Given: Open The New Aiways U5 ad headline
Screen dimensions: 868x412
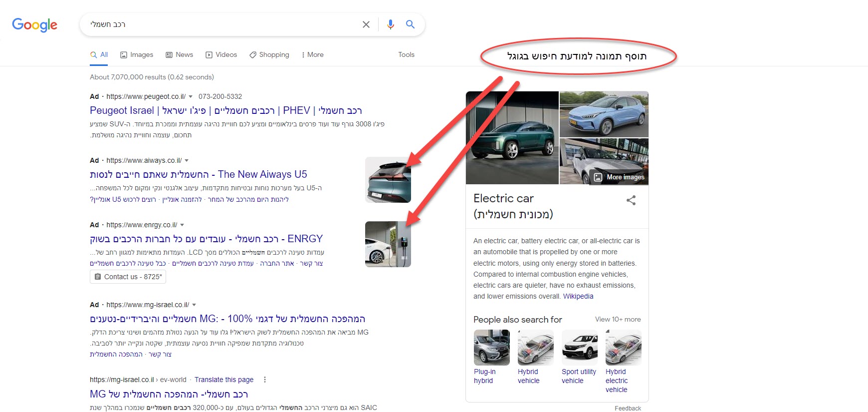Looking at the screenshot, I should pyautogui.click(x=199, y=174).
